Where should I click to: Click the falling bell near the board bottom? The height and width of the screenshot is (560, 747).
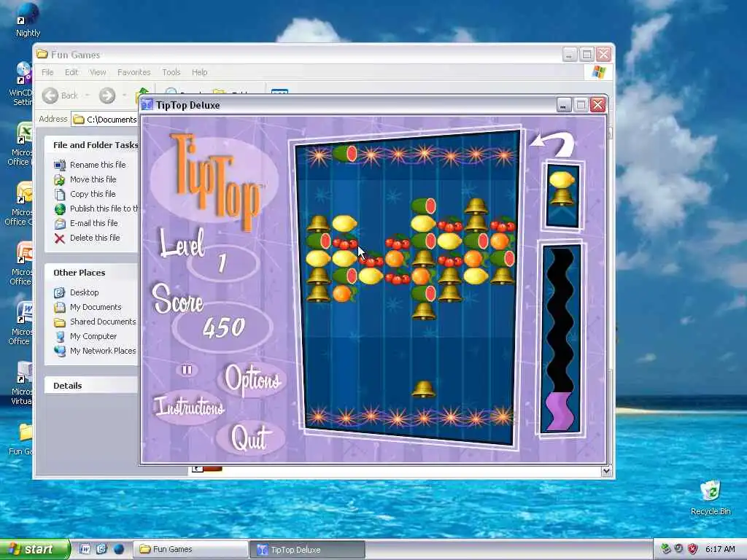[423, 389]
